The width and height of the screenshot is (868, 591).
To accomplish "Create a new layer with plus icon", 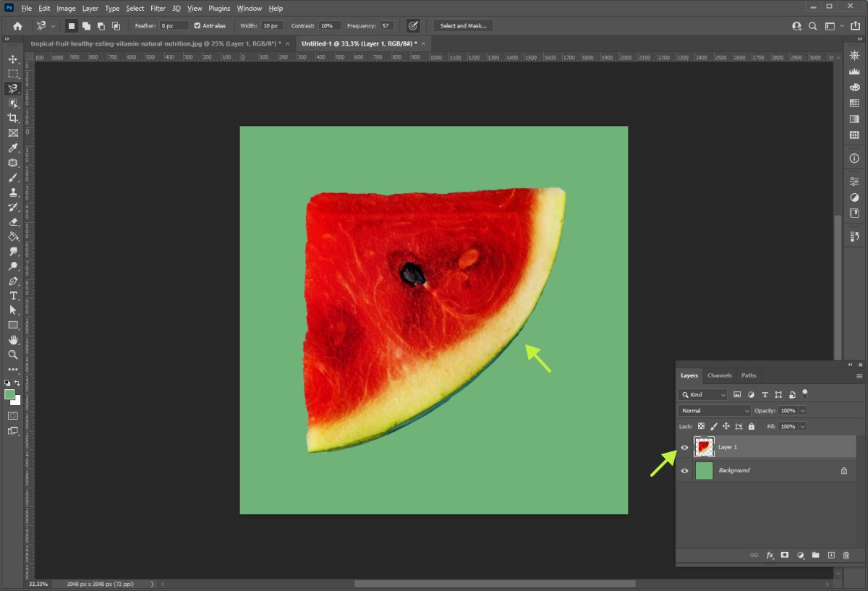I will pyautogui.click(x=831, y=555).
